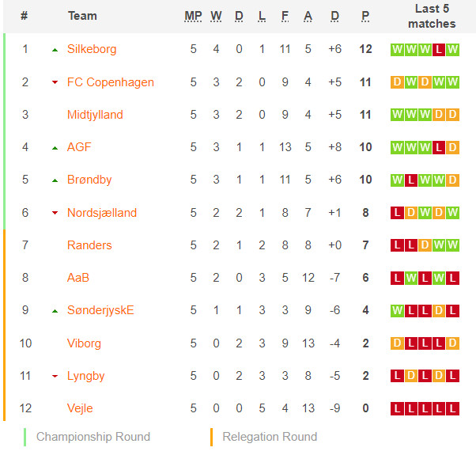The width and height of the screenshot is (476, 455).
Task: Click the Championship Round legend label
Action: point(93,437)
